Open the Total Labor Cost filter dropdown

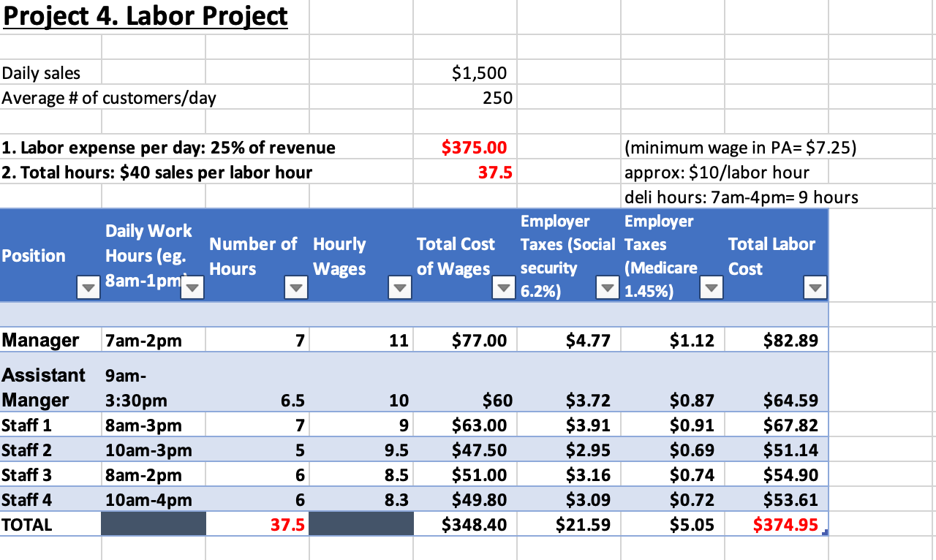[815, 287]
